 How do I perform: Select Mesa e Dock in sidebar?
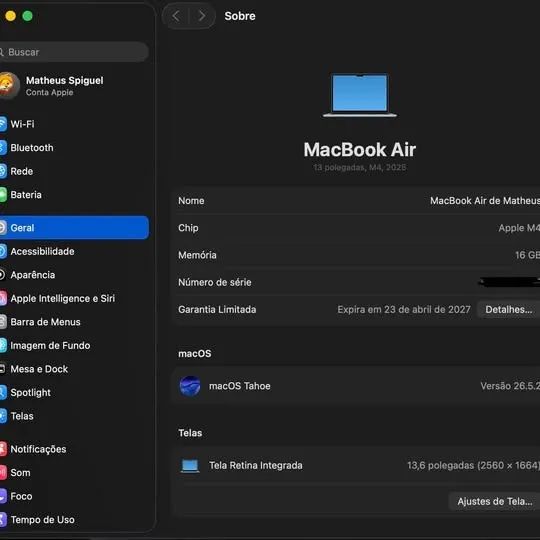tap(74, 369)
